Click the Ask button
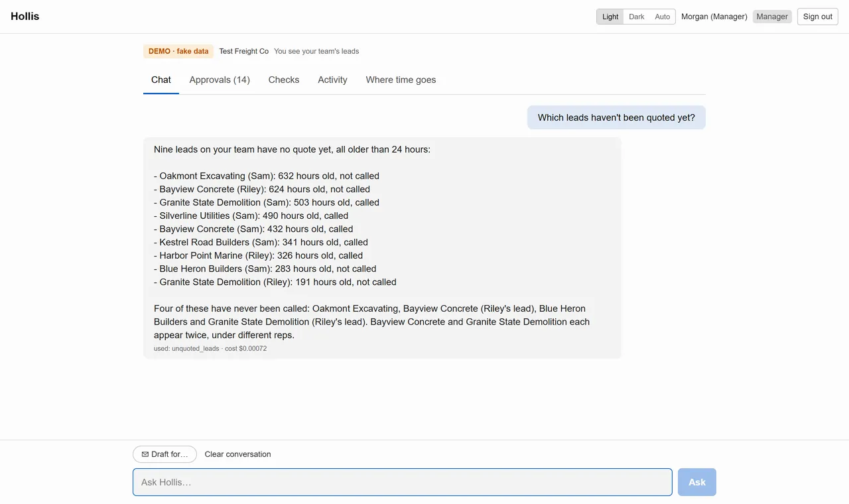This screenshot has height=504, width=849. click(697, 482)
